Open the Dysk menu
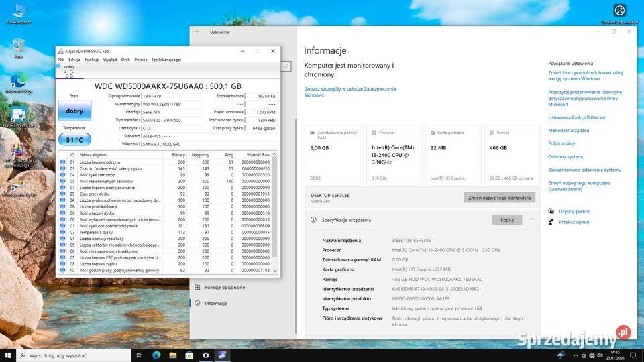Image resolution: width=644 pixels, height=362 pixels. 125,60
